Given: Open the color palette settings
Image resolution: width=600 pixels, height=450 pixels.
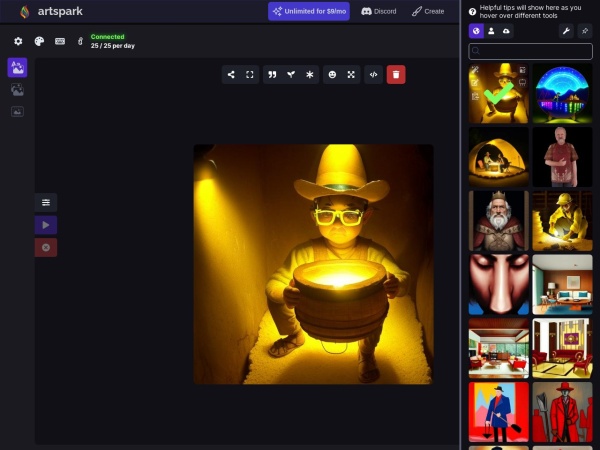Looking at the screenshot, I should 39,41.
